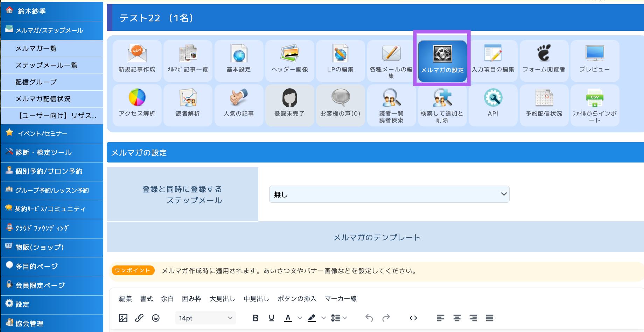Expand the ステップメール dropdown showing 無し
The image size is (644, 332).
tap(389, 194)
